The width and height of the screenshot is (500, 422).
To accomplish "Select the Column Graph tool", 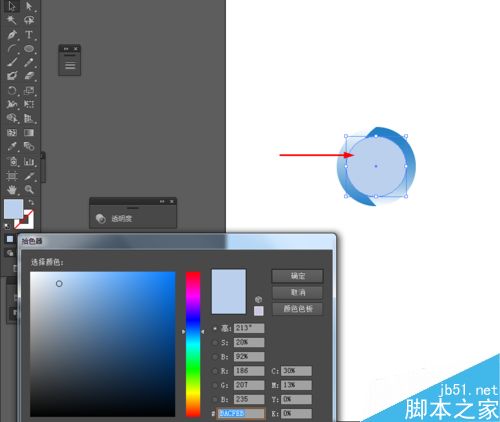I will pyautogui.click(x=29, y=162).
